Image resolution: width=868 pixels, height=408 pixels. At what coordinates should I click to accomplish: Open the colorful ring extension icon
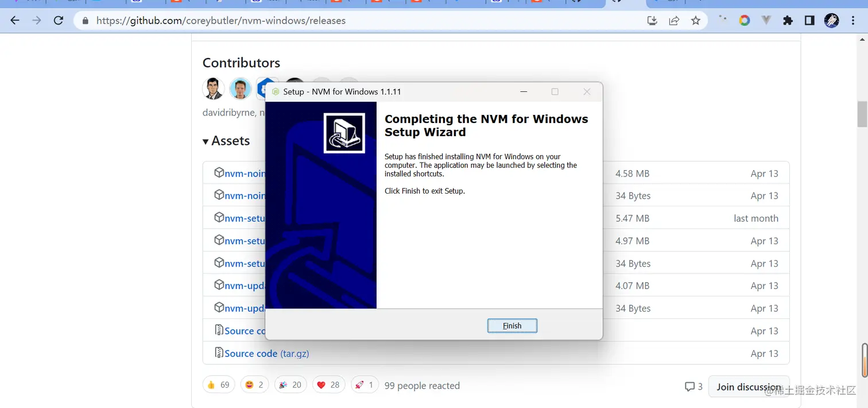745,21
